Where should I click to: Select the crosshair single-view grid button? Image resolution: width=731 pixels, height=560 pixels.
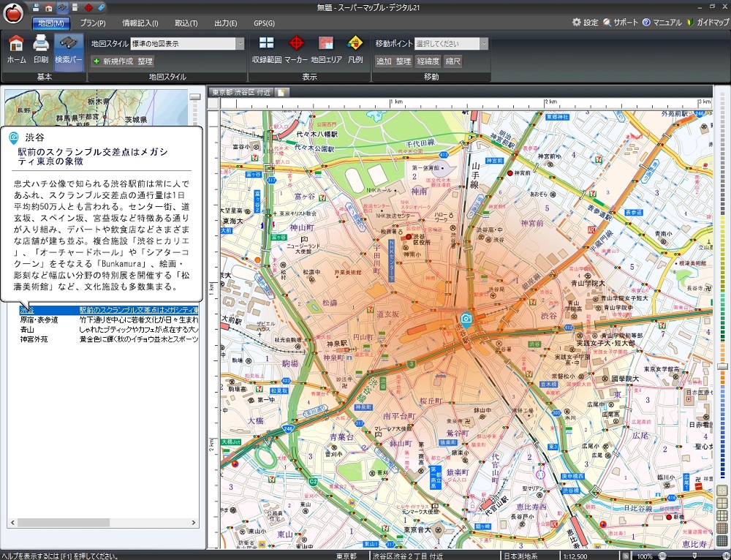[722, 491]
